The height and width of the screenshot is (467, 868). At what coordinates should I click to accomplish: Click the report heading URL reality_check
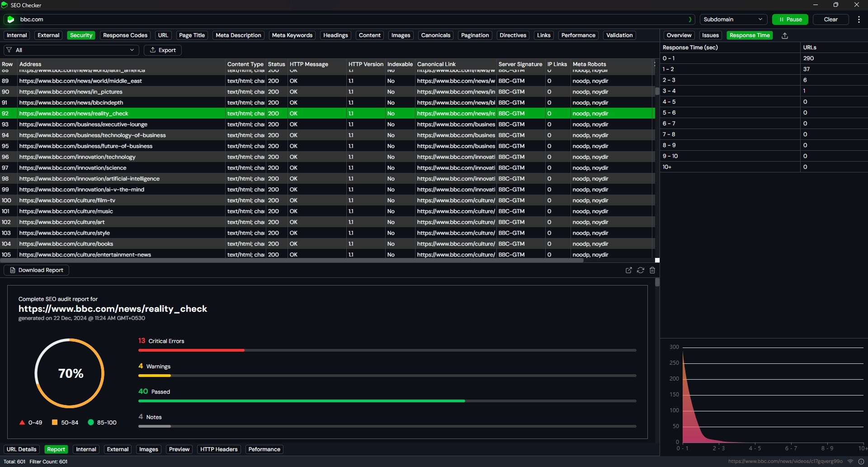click(113, 309)
